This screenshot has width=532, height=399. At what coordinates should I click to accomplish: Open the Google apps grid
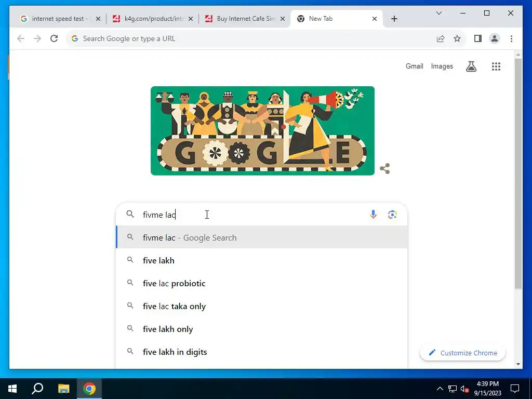(496, 66)
